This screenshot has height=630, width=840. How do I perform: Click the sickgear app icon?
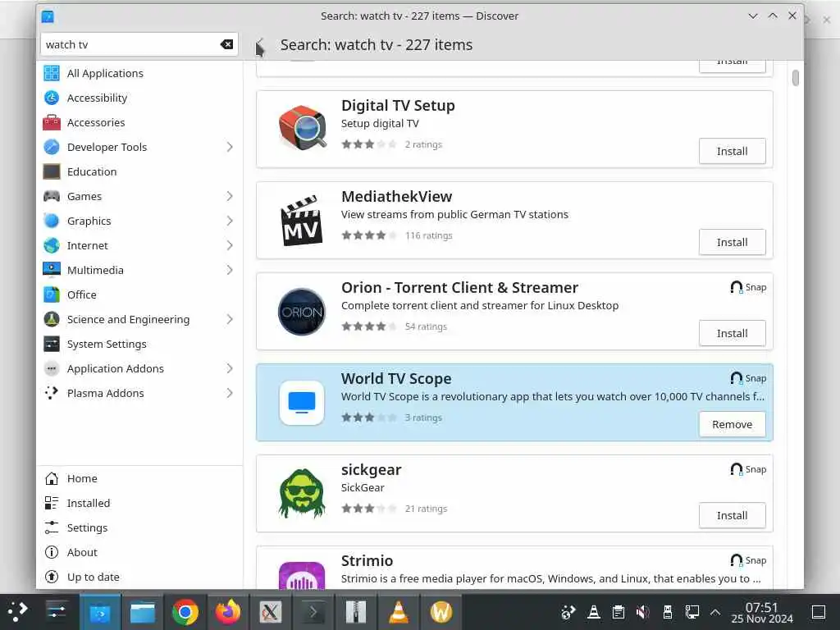point(302,494)
